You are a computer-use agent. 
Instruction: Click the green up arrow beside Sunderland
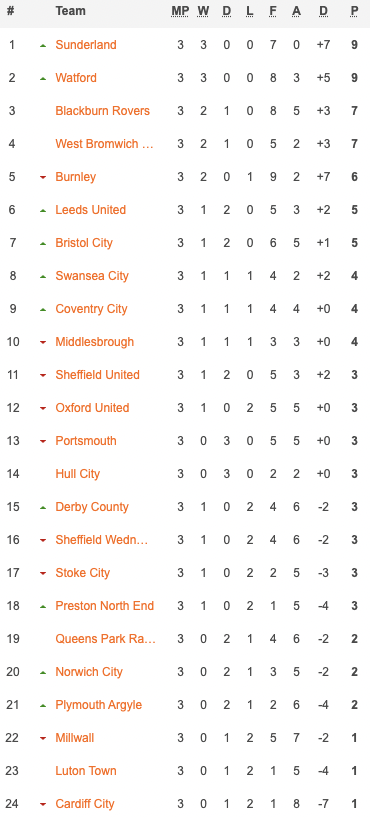coord(43,46)
